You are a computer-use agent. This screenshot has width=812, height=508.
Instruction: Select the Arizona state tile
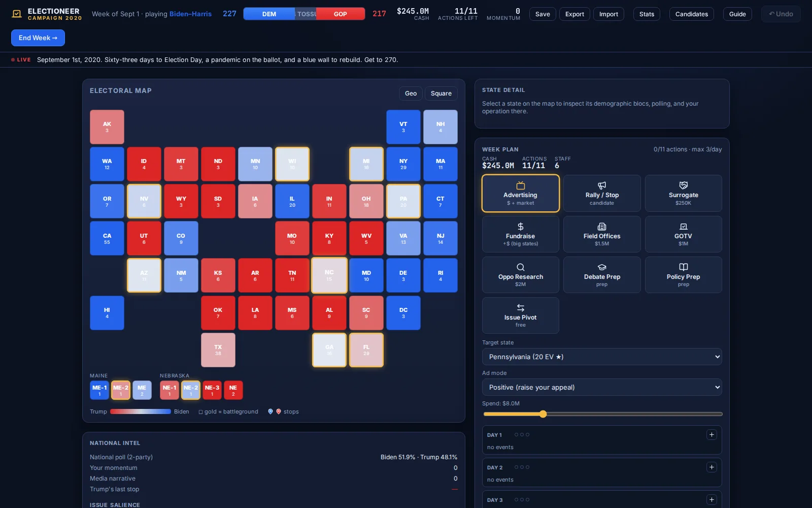pos(144,275)
